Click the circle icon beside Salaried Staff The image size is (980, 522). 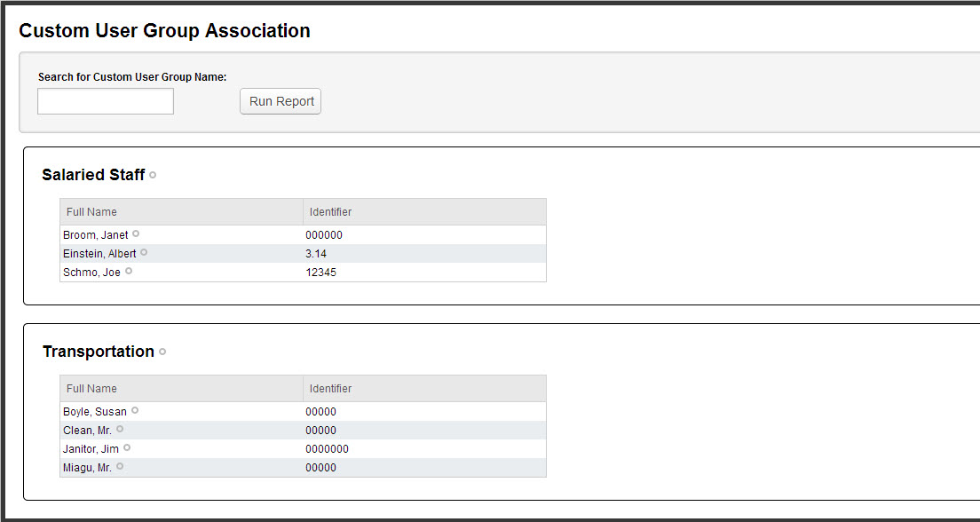[153, 176]
